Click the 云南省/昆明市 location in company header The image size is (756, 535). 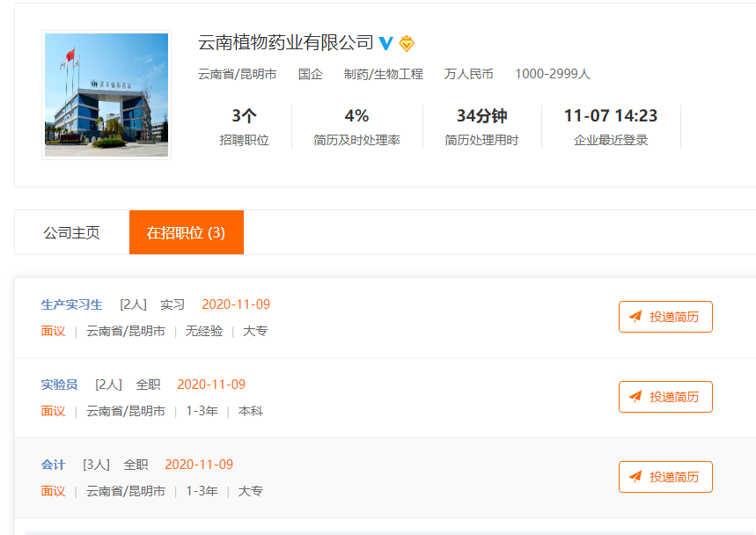(x=238, y=74)
